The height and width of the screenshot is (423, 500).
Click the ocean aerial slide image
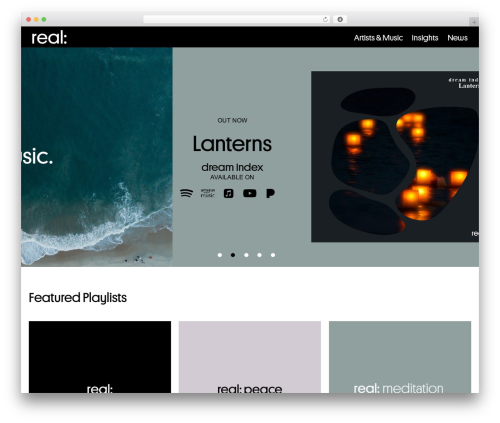pyautogui.click(x=97, y=157)
